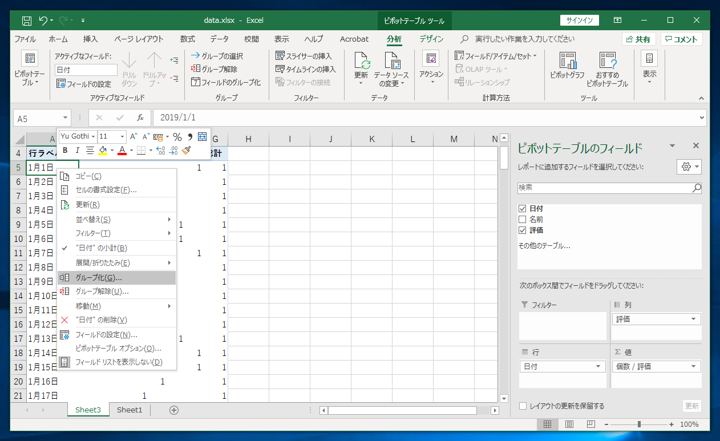This screenshot has width=720, height=441.
Task: Click percent style in mini toolbar
Action: click(177, 136)
